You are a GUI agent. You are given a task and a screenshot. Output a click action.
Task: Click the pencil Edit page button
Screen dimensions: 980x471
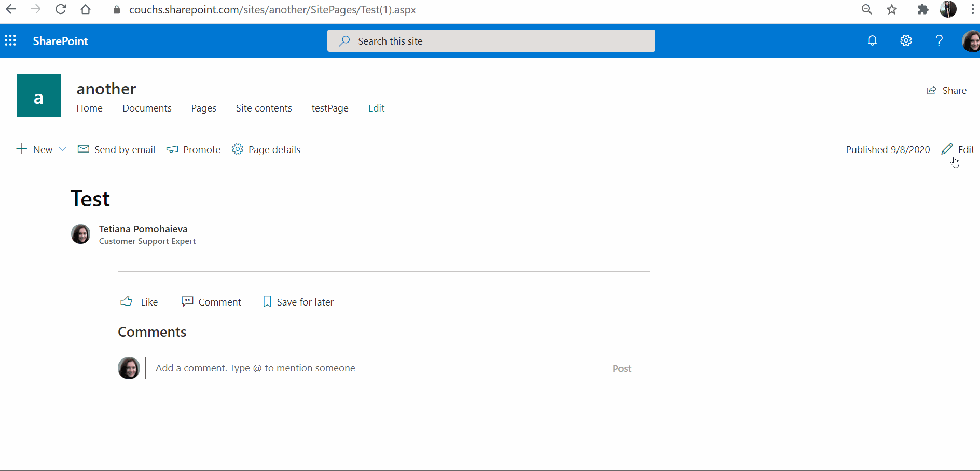point(958,149)
